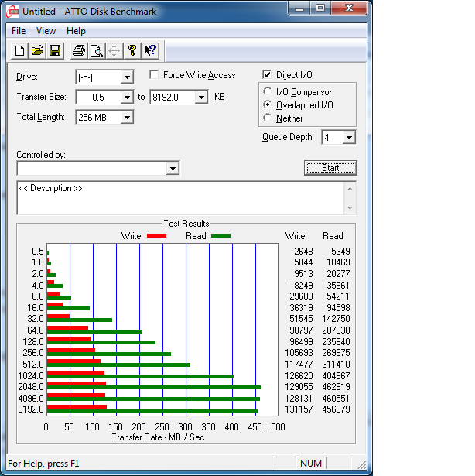475x476 pixels.
Task: Expand the Total Length 256 MB dropdown
Action: coord(127,117)
